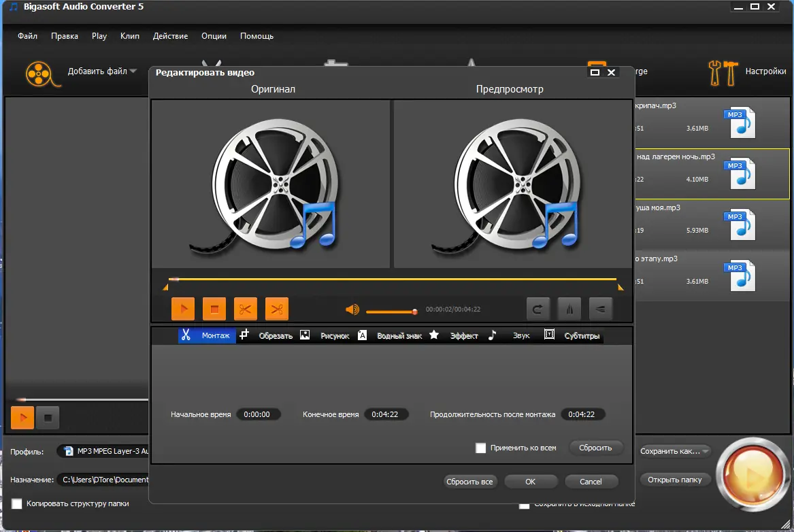This screenshot has height=532, width=794.
Task: Click the 5.93MB size text
Action: tap(697, 231)
